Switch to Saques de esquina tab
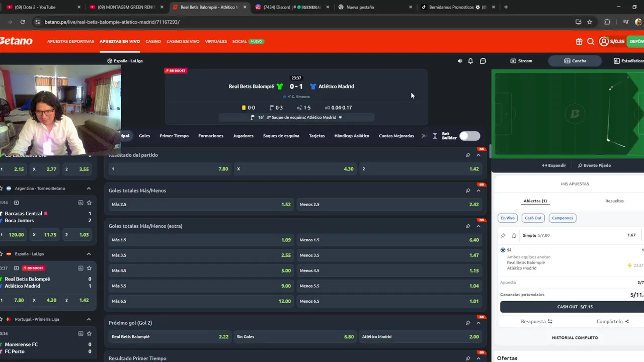 click(281, 136)
